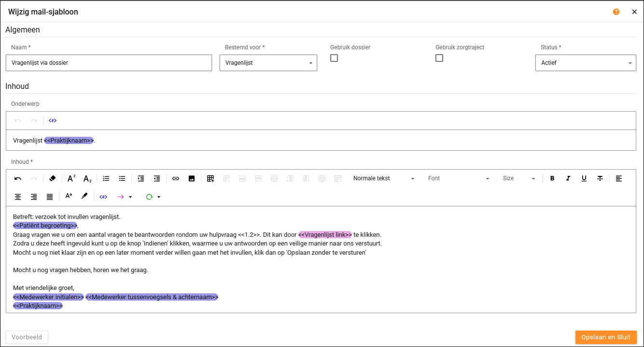644x347 pixels.
Task: Open the Bestemd voor dropdown
Action: click(268, 63)
